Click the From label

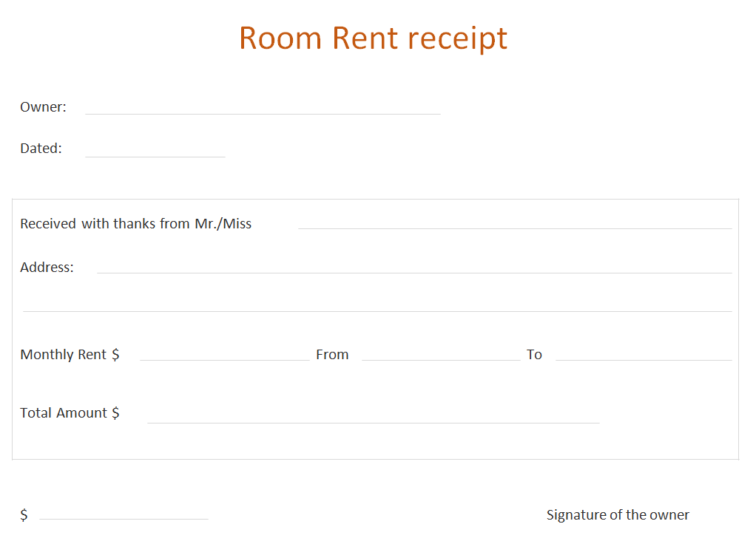point(332,355)
